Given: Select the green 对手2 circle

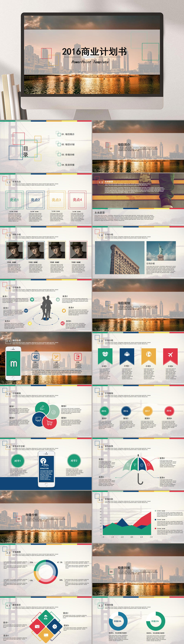Looking at the screenshot, I should 74,460.
